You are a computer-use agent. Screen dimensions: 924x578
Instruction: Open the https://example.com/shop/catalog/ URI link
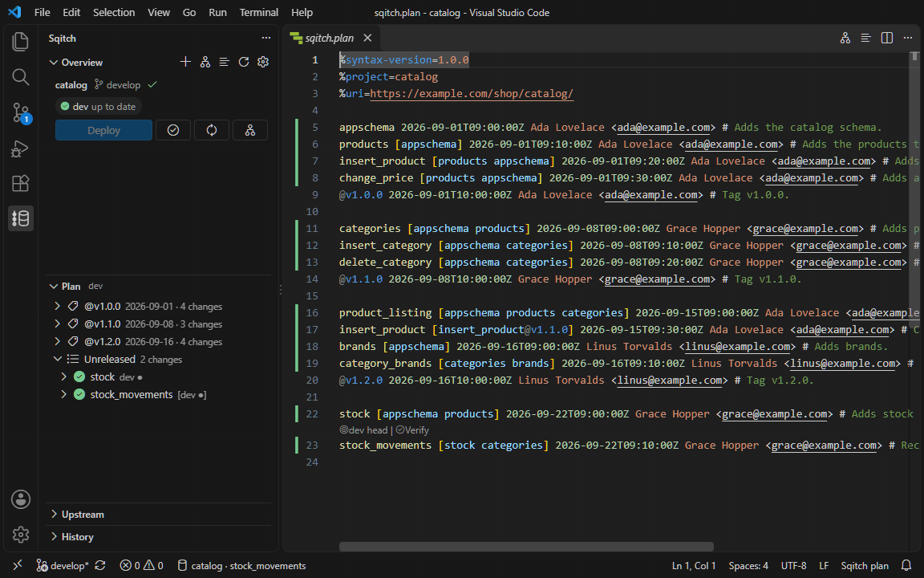click(472, 94)
